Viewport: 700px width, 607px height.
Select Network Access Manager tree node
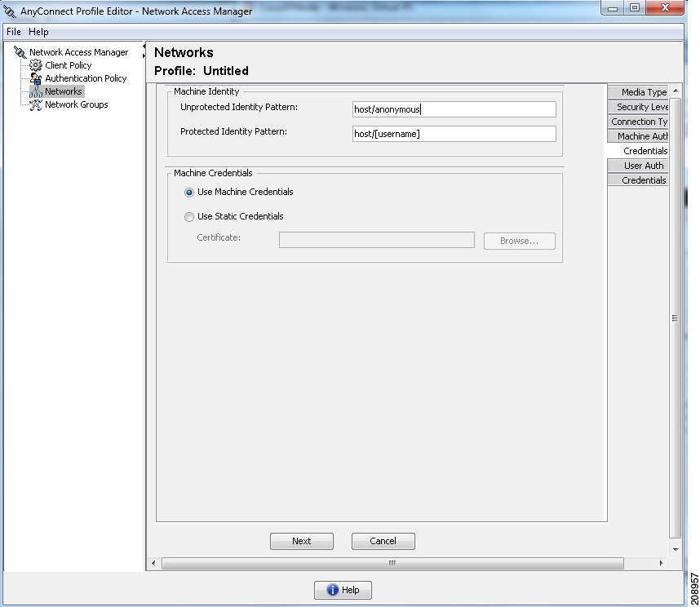(x=78, y=52)
